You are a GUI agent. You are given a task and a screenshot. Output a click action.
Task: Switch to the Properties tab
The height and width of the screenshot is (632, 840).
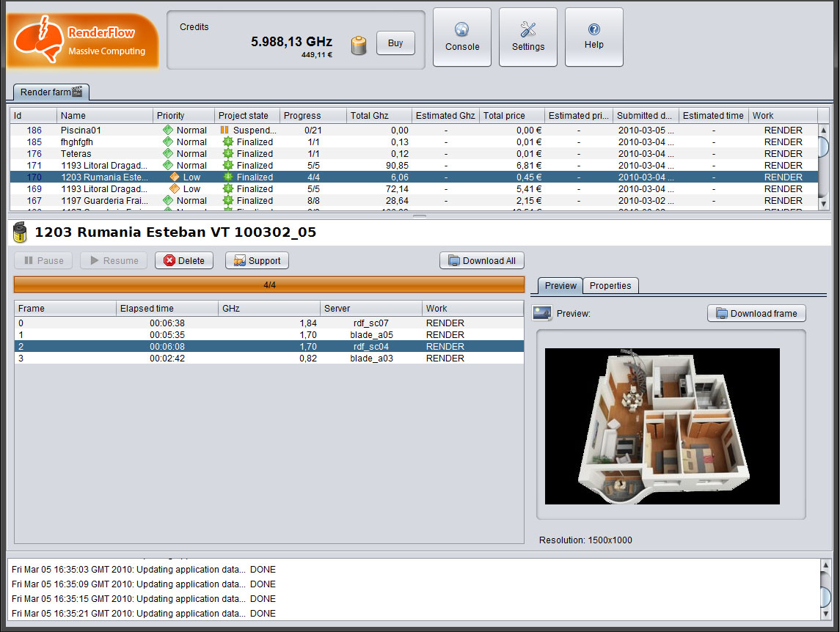click(610, 285)
